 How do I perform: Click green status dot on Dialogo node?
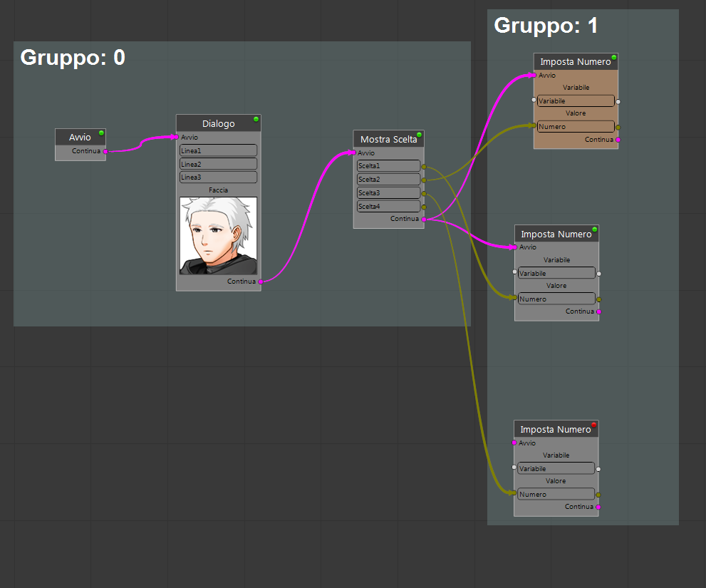[256, 119]
